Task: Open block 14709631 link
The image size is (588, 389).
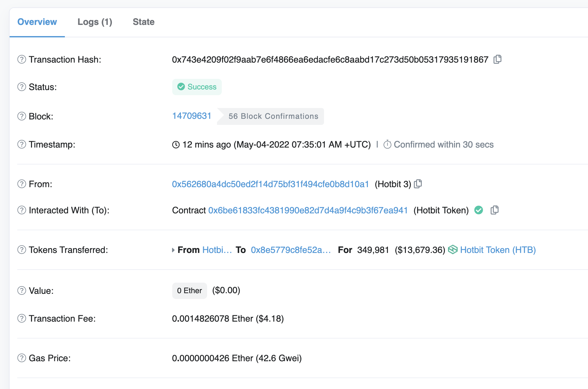Action: (191, 116)
